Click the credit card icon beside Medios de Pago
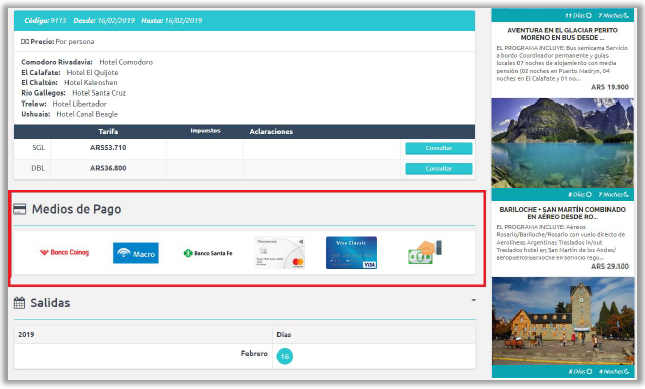 coord(19,209)
